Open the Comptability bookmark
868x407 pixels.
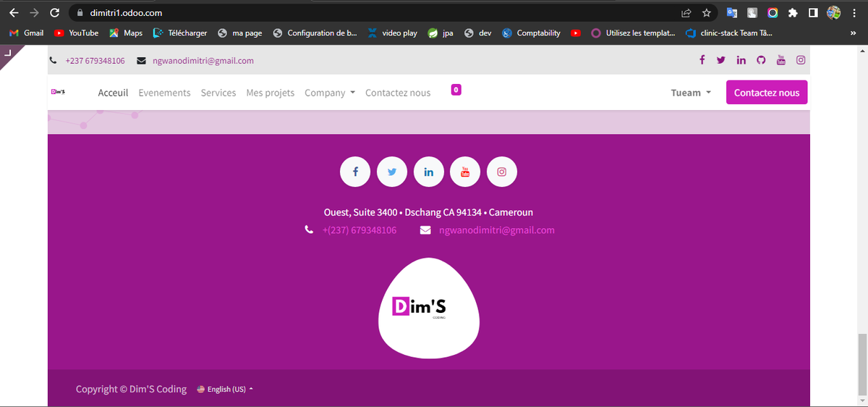tap(532, 33)
